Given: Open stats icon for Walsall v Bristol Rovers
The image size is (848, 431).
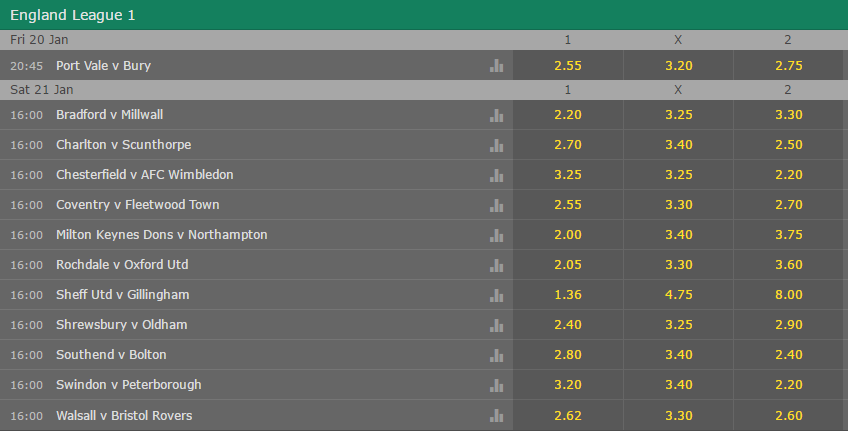Looking at the screenshot, I should [x=496, y=416].
